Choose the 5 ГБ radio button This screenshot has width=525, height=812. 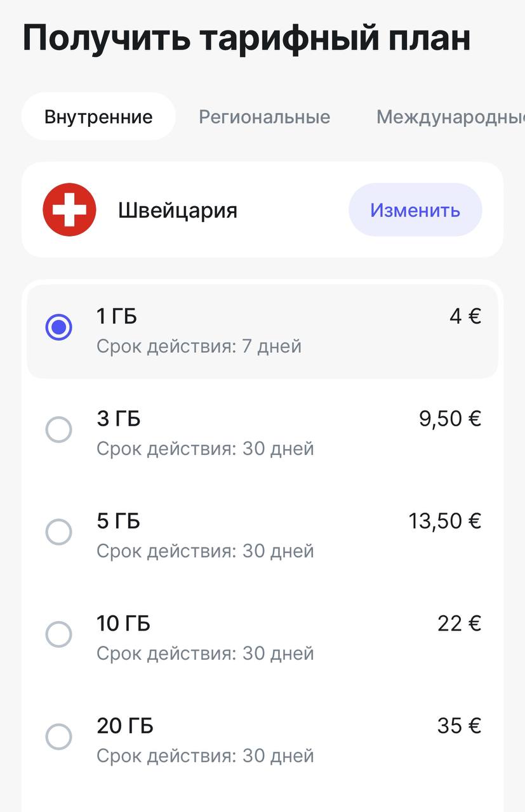point(59,532)
